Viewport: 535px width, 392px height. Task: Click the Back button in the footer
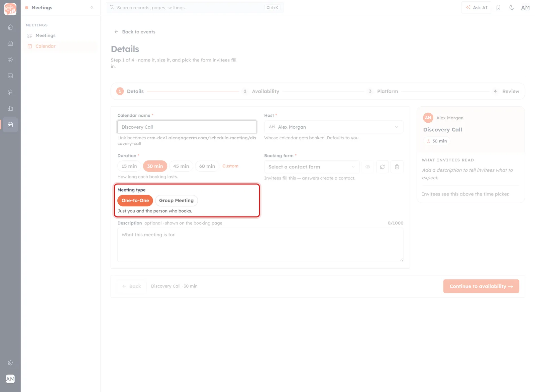131,286
